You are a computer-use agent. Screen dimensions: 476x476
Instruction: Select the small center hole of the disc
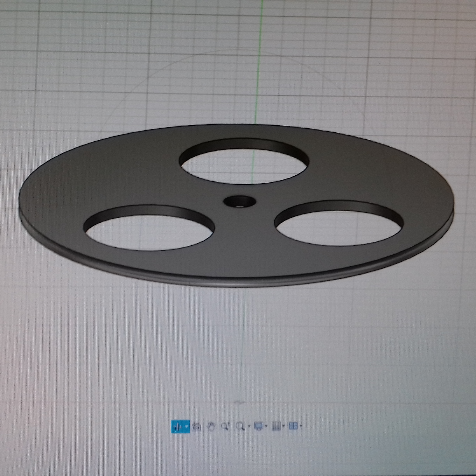tap(240, 201)
